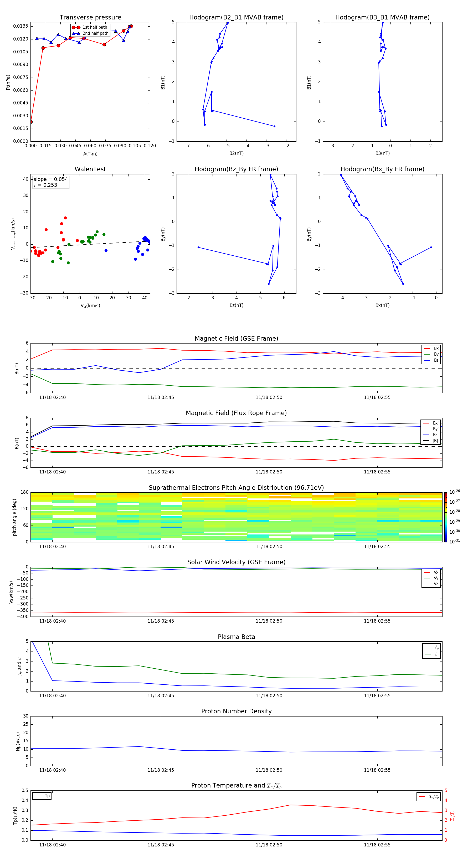Select the Vz entry in the velocity legend
Image resolution: width=473 pixels, height=868 pixels.
[x=431, y=584]
